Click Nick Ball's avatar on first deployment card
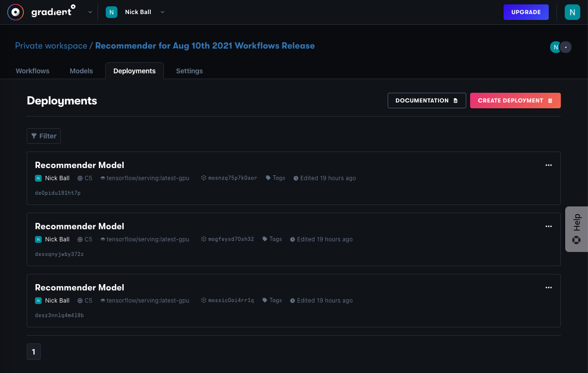 [x=38, y=178]
